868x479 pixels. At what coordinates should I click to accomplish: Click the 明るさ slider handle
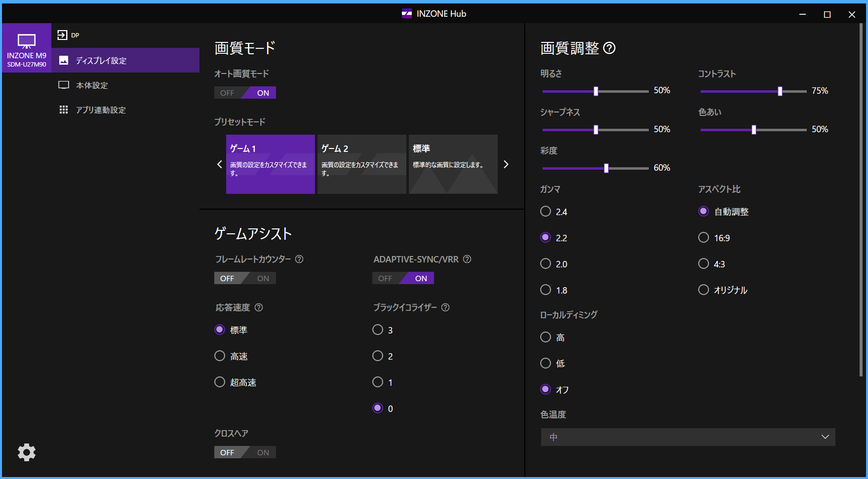(596, 91)
